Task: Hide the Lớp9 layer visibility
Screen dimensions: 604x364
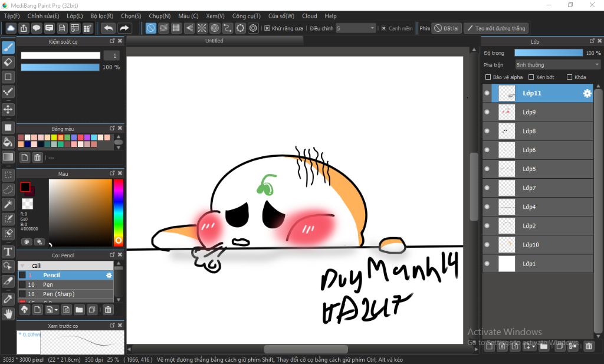Action: click(x=487, y=112)
